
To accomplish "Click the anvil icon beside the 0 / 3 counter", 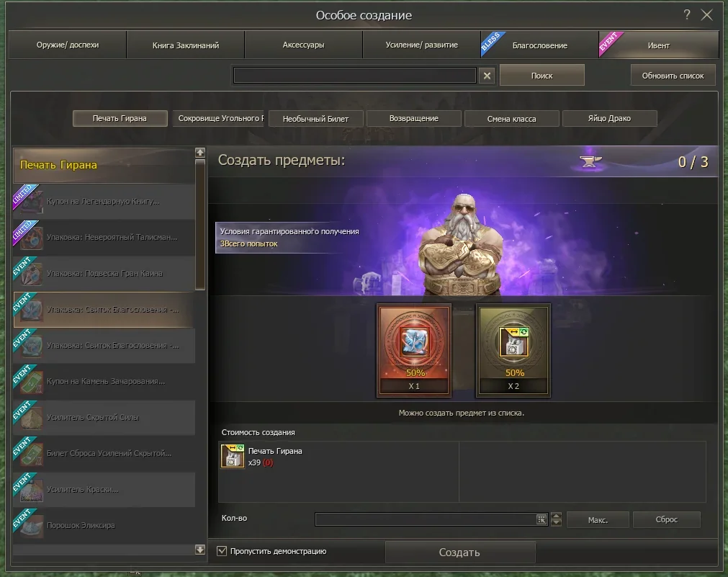I will 590,161.
